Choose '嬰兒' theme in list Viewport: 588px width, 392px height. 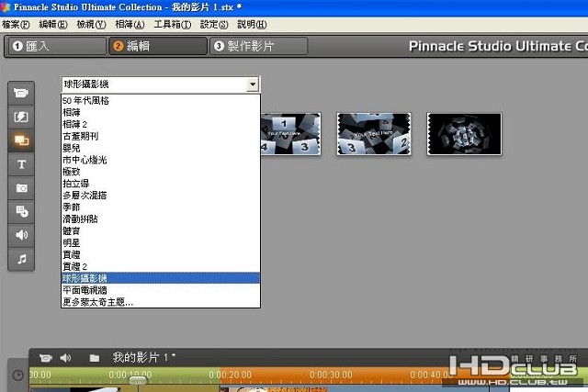161,148
